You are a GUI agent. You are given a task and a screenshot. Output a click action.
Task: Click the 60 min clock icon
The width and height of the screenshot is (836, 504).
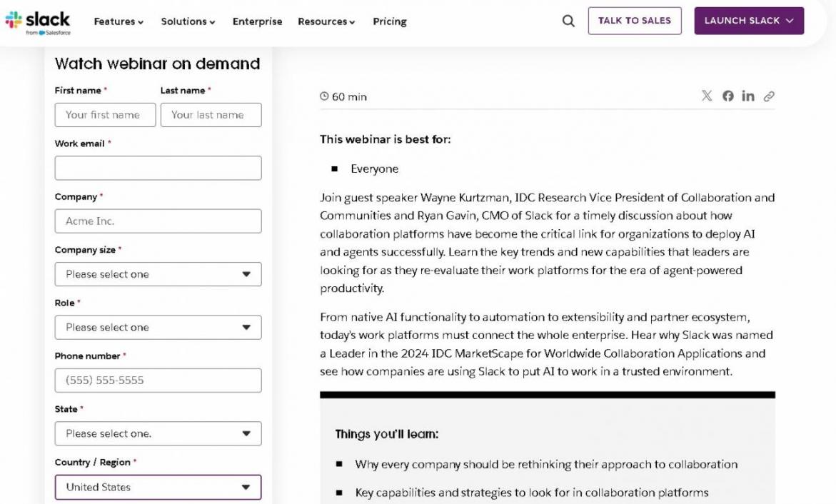[x=324, y=96]
